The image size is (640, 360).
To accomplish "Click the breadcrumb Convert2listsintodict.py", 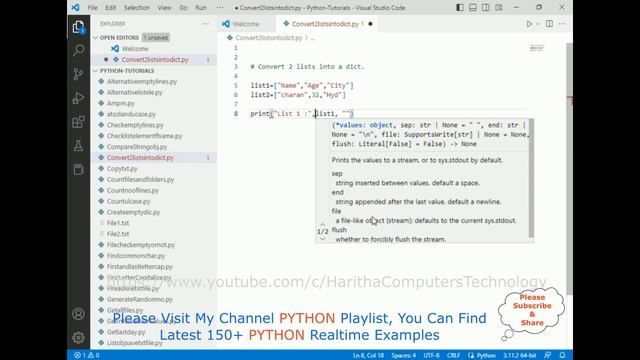I will click(x=269, y=38).
